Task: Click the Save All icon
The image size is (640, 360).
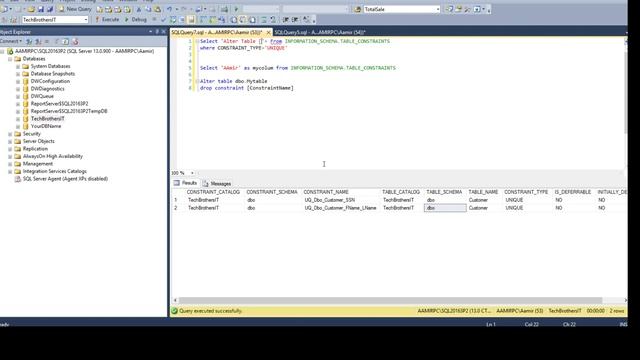Action: 50,9
